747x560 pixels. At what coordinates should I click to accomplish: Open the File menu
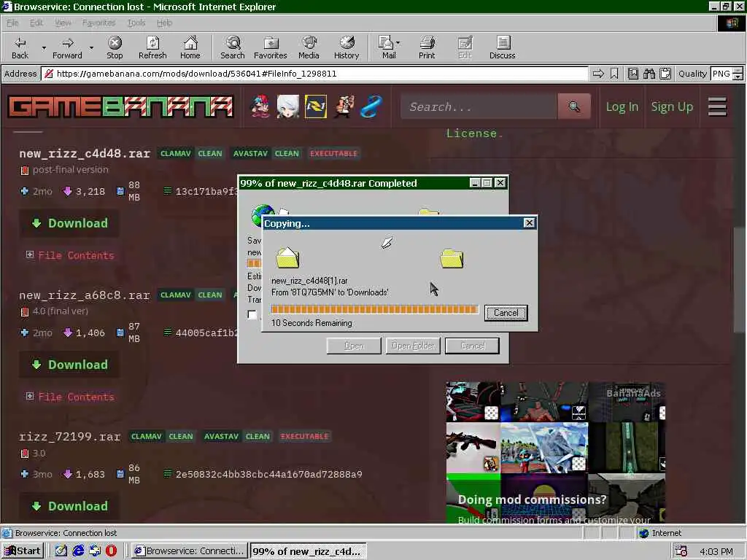pos(12,23)
